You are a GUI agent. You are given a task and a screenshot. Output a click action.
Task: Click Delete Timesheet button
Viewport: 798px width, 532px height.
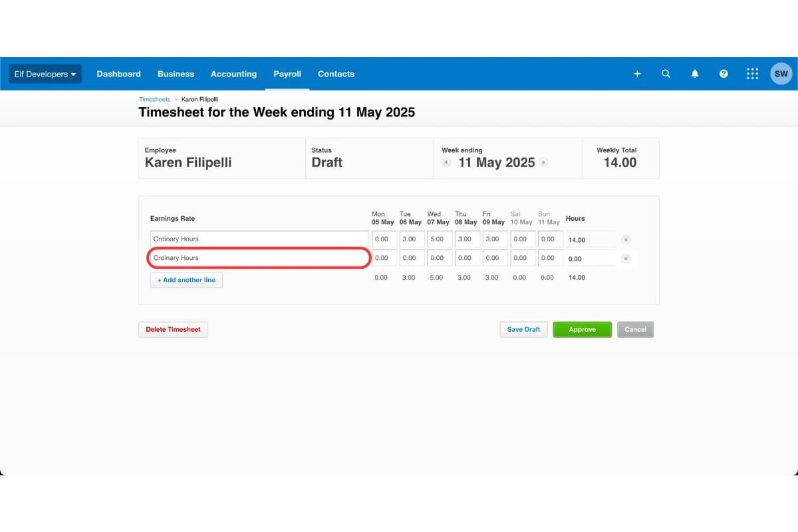click(173, 329)
